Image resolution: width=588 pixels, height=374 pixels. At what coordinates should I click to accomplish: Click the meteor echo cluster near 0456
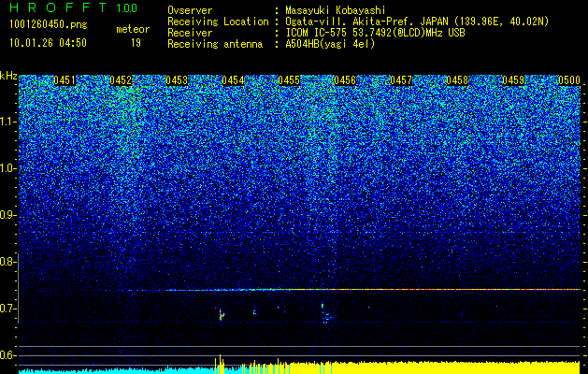pos(326,313)
